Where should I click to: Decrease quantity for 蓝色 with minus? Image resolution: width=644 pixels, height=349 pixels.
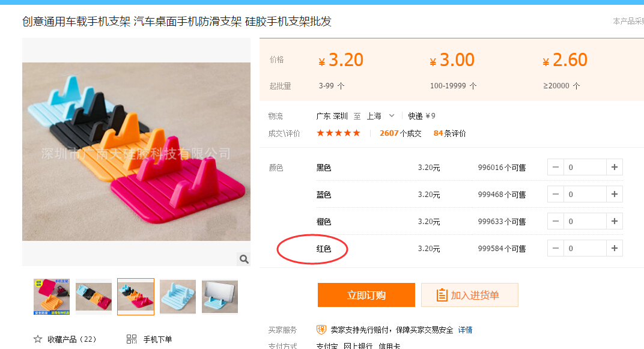556,194
